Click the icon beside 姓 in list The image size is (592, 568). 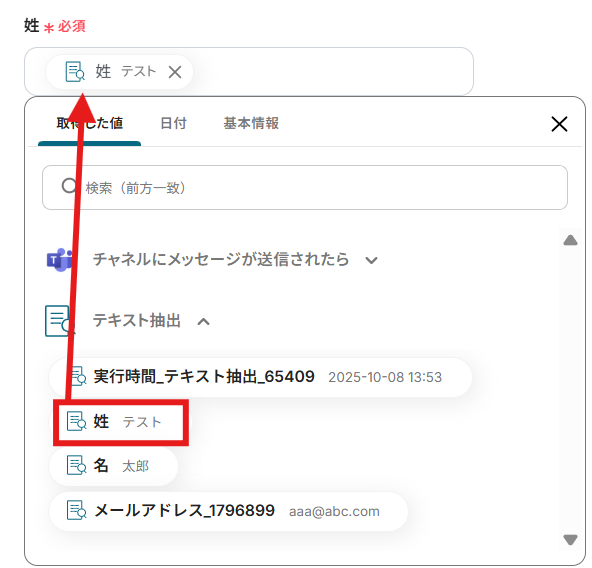click(x=76, y=421)
